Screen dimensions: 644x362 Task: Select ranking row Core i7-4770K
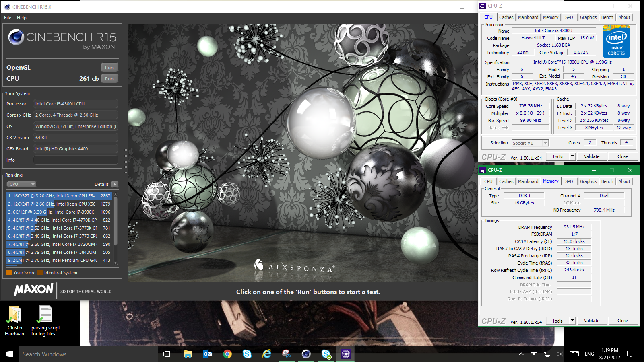click(x=59, y=220)
